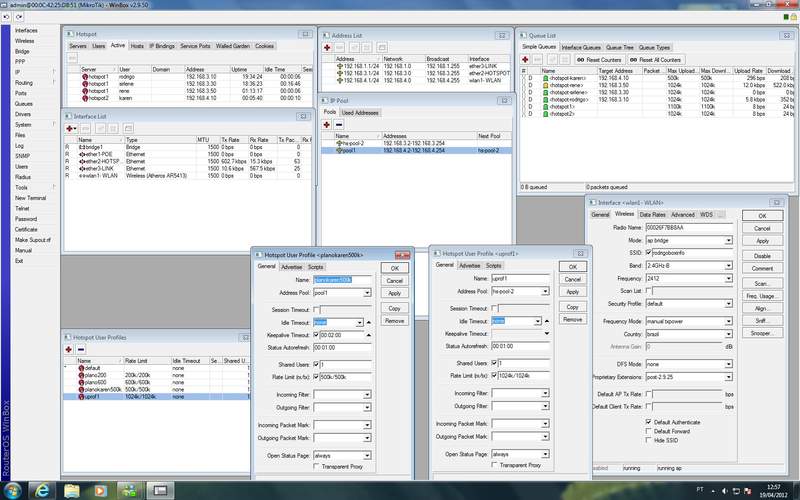Switch to the Walled Garden tab in Hotspot
The width and height of the screenshot is (800, 500).
(x=232, y=46)
